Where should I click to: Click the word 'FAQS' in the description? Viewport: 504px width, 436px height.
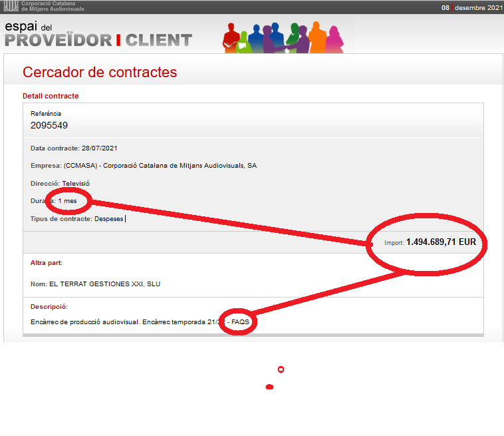(x=240, y=322)
